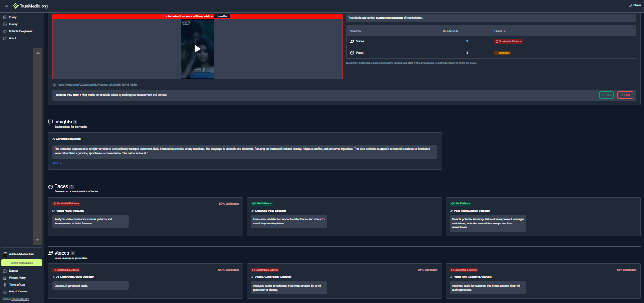Click the sidebar scroll up arrow
This screenshot has width=644, height=303.
(x=38, y=52)
